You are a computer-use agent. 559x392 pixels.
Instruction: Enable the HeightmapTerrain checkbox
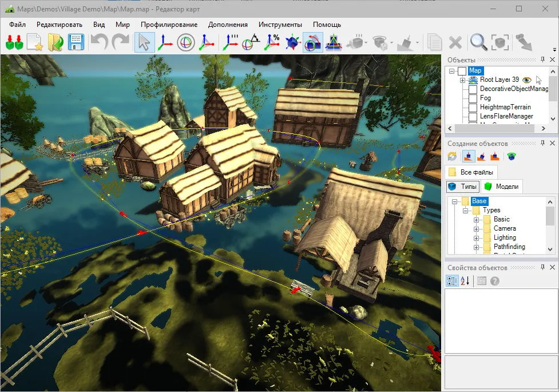[473, 108]
